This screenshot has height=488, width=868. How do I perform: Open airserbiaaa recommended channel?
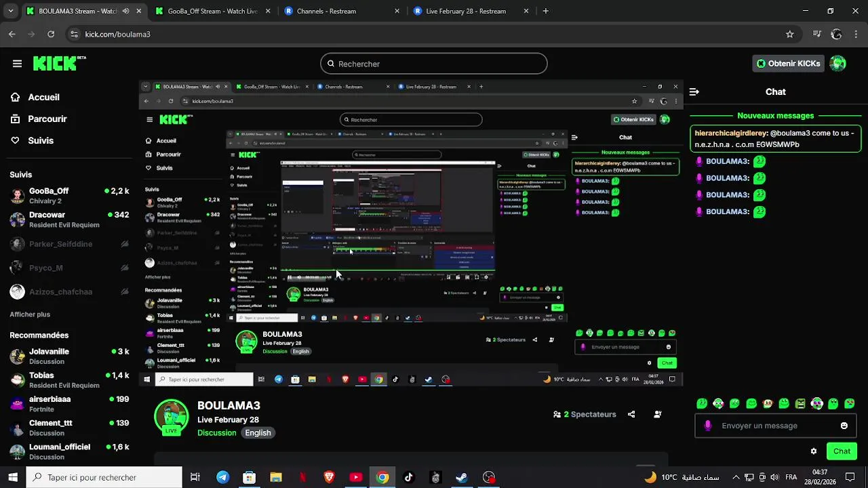(69, 404)
